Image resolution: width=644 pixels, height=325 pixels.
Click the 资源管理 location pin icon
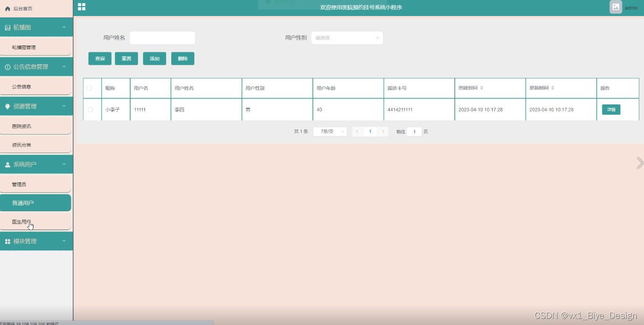[x=8, y=106]
